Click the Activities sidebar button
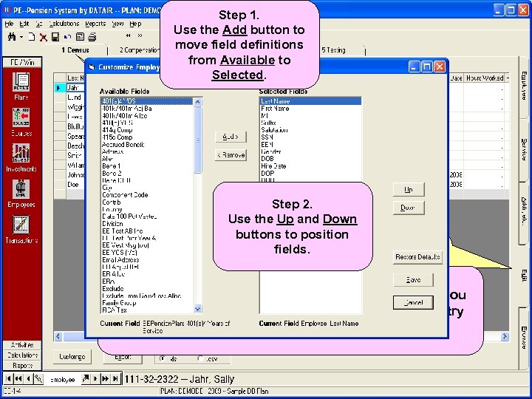The width and height of the screenshot is (532, 399). click(x=22, y=345)
